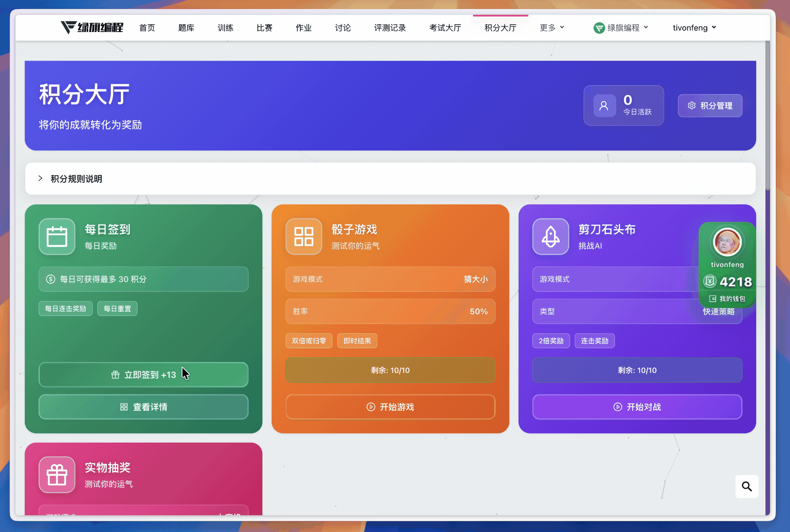Switch to the 考试大厅 tab
790x532 pixels.
(445, 28)
